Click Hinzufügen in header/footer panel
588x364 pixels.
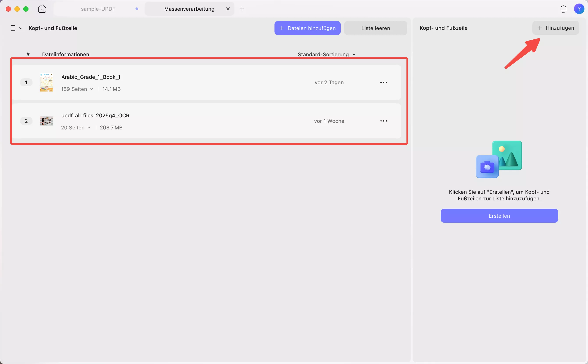[x=555, y=28]
